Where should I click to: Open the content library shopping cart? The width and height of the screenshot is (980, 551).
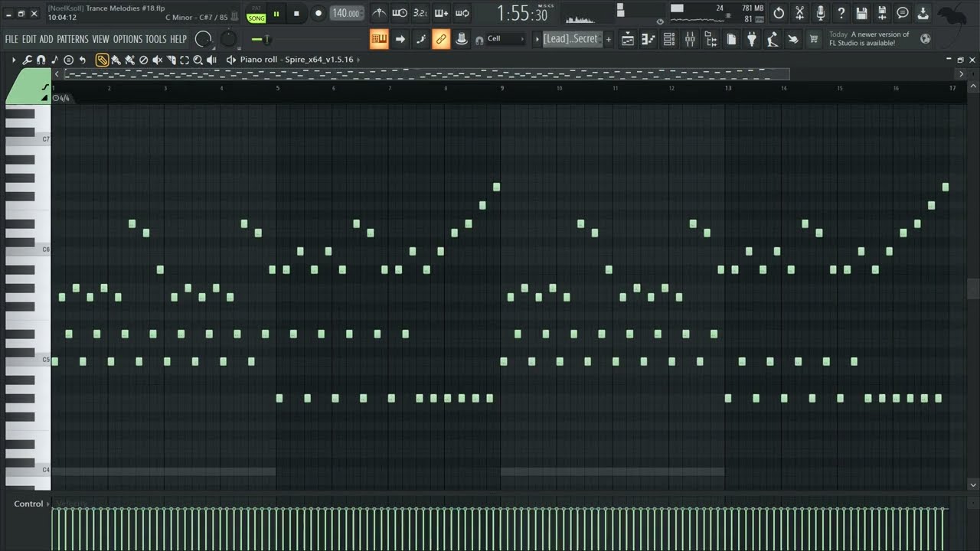tap(813, 39)
